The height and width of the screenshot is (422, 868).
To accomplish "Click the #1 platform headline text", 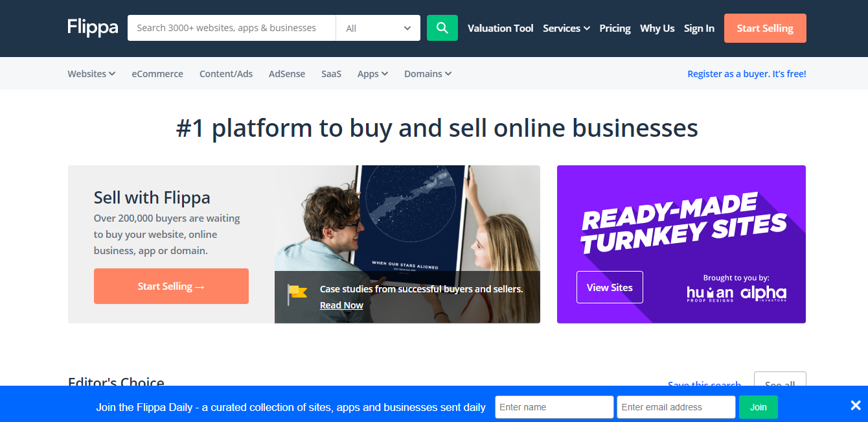I will point(437,128).
